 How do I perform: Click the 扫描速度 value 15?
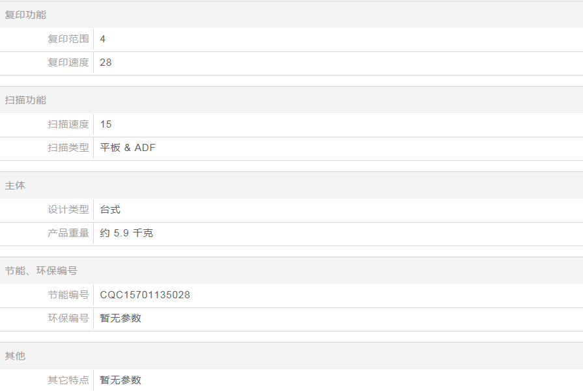coord(106,124)
